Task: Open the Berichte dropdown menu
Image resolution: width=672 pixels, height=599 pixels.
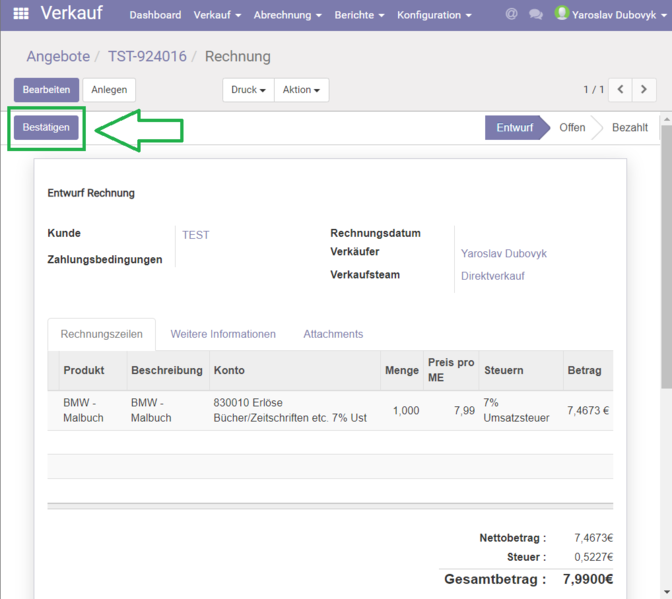Action: tap(359, 15)
